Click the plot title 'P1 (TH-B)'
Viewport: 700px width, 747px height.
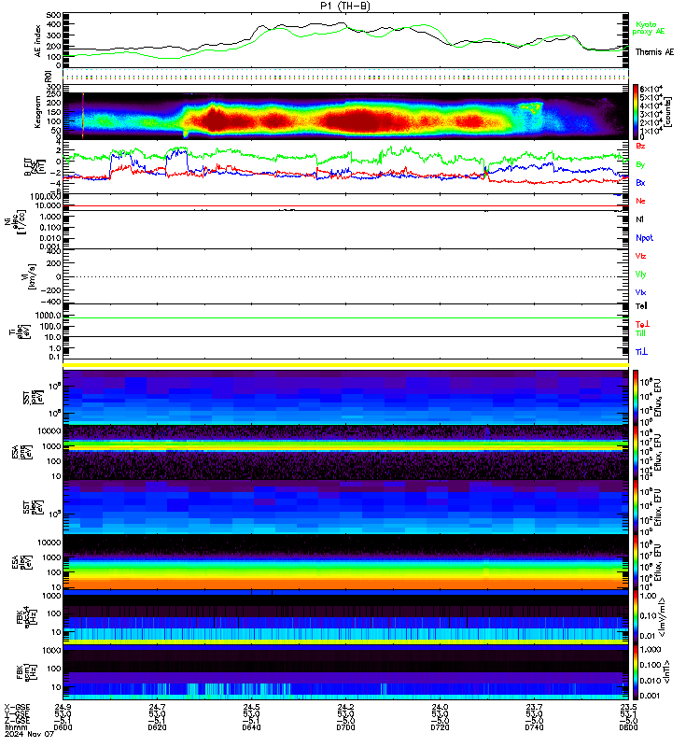(x=345, y=7)
